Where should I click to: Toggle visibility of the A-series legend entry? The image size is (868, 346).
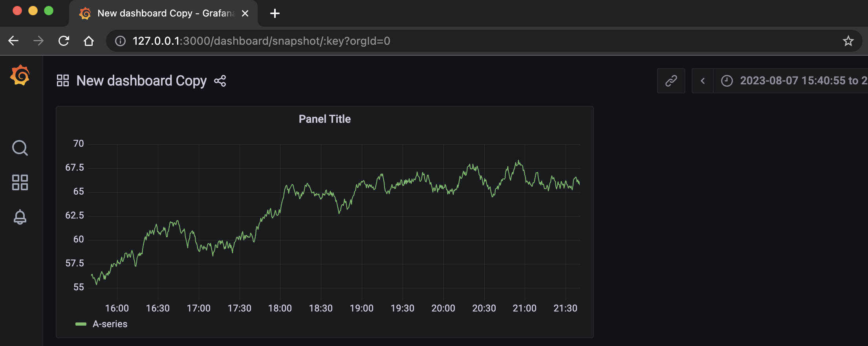110,324
